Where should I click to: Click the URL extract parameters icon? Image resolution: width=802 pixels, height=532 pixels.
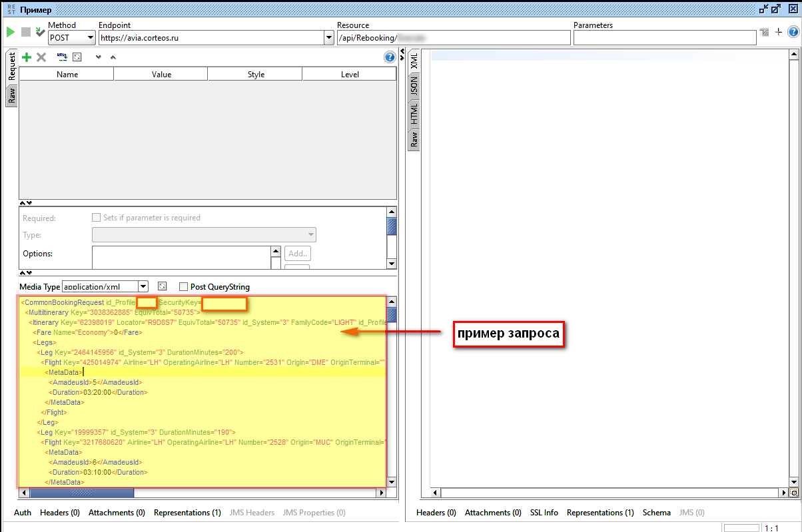62,57
